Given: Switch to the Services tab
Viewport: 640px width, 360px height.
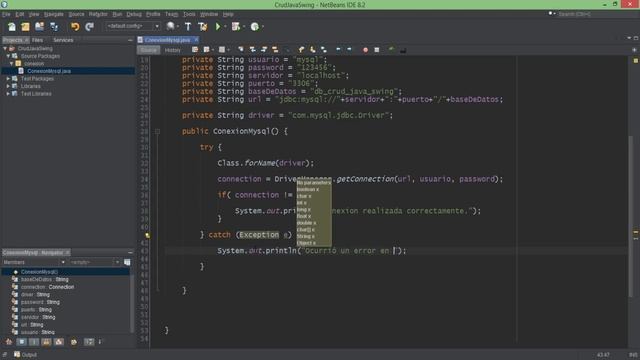Looking at the screenshot, I should click(63, 40).
